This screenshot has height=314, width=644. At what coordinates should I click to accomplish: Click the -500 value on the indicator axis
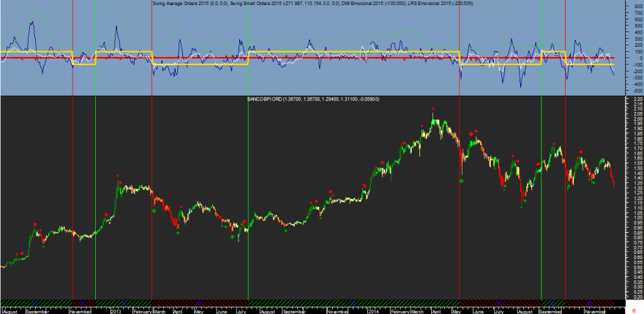(637, 91)
